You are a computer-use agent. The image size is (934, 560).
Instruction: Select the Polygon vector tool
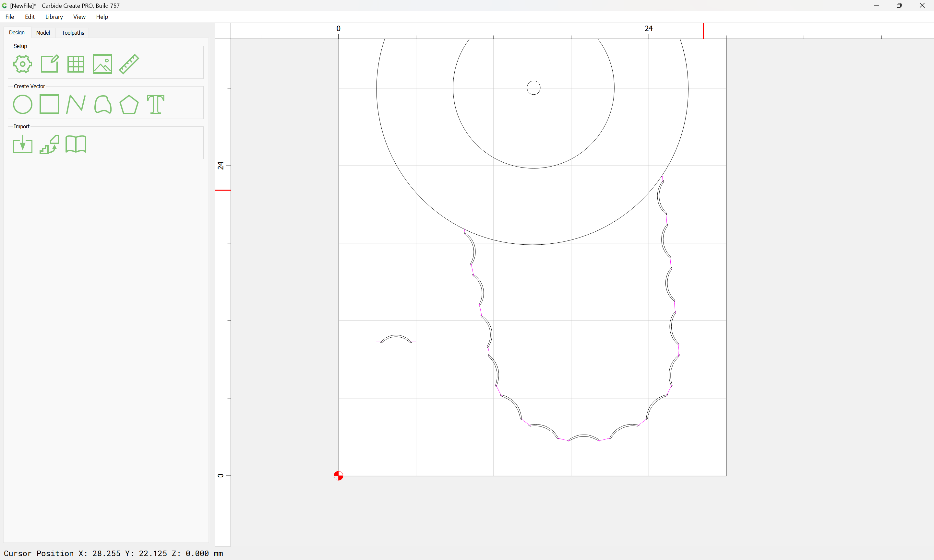click(129, 104)
